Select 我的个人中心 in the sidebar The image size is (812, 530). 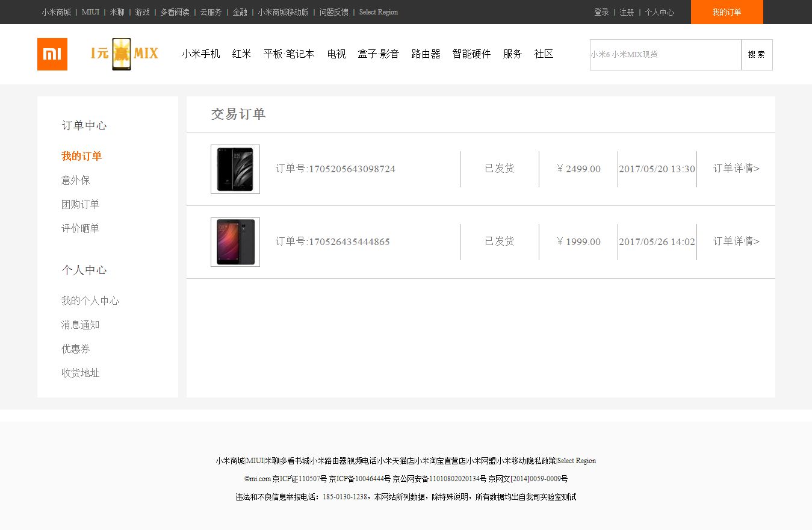(x=90, y=301)
